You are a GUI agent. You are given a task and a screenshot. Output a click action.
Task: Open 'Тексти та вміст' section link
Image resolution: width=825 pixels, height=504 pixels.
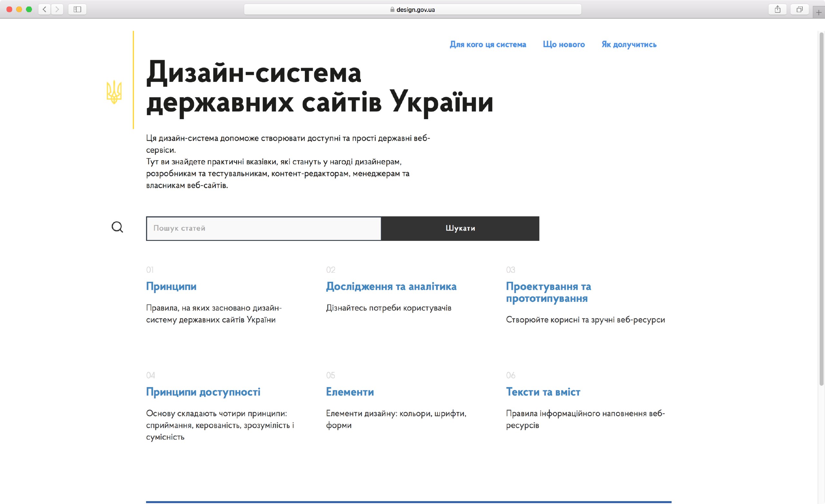point(543,392)
